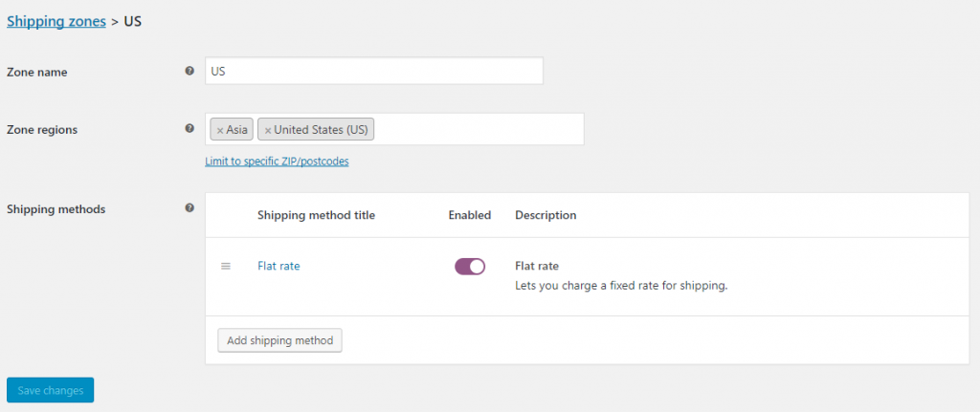Click the Save changes button
This screenshot has width=980, height=412.
pos(50,390)
